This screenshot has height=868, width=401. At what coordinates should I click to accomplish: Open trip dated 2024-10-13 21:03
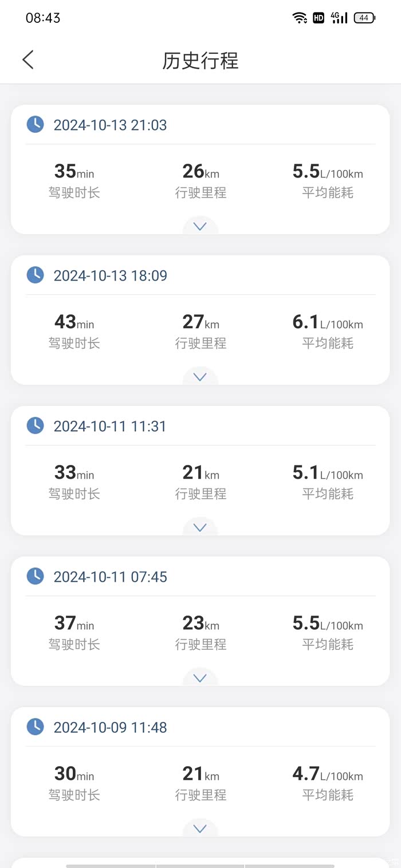point(110,125)
